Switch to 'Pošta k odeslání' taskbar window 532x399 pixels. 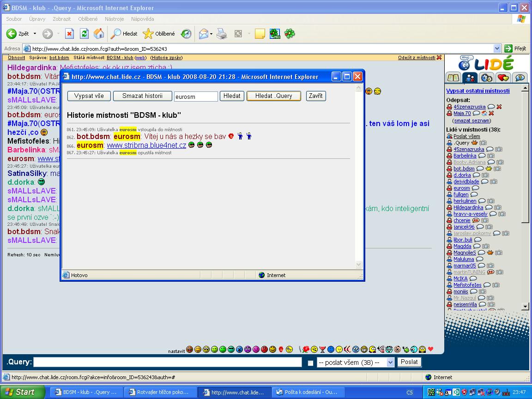308,392
